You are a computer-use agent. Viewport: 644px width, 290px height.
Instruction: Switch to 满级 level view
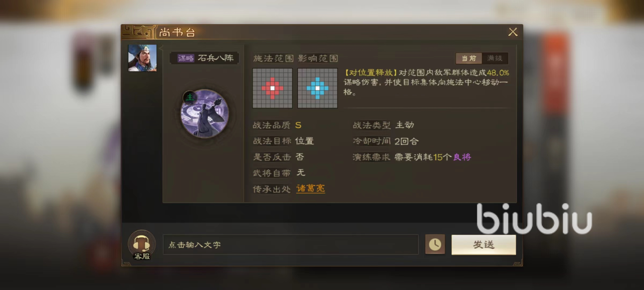click(495, 58)
